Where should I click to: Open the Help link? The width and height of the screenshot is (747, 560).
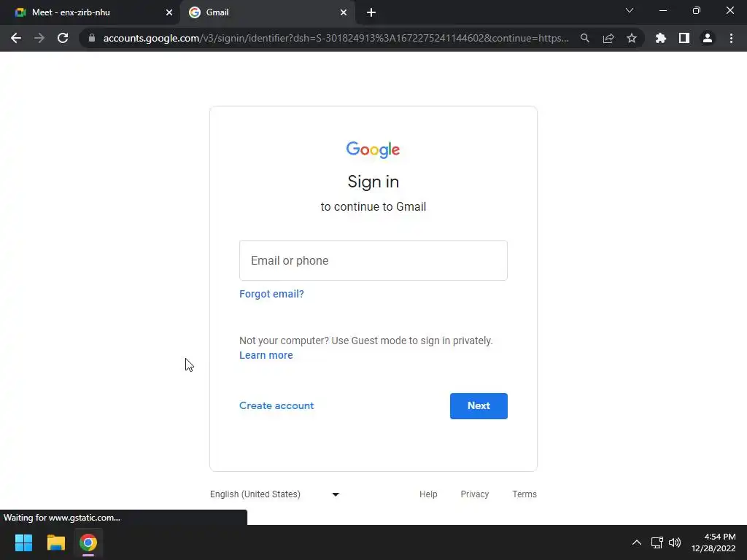coord(427,494)
